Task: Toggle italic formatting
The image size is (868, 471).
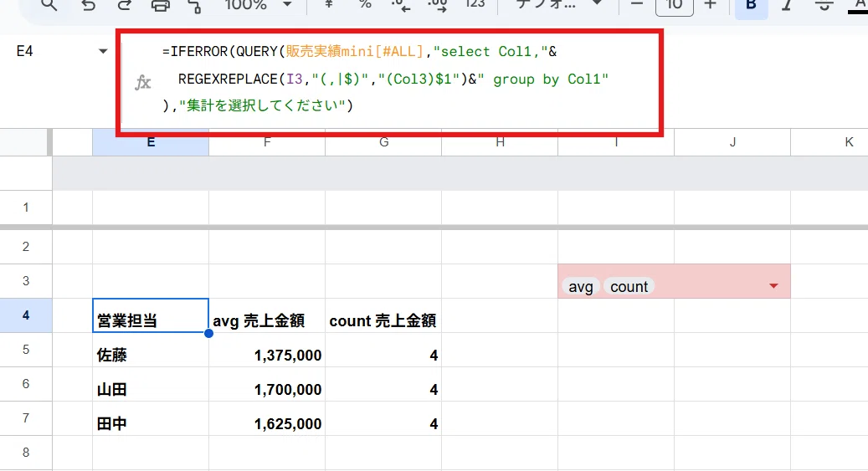Action: pyautogui.click(x=787, y=5)
